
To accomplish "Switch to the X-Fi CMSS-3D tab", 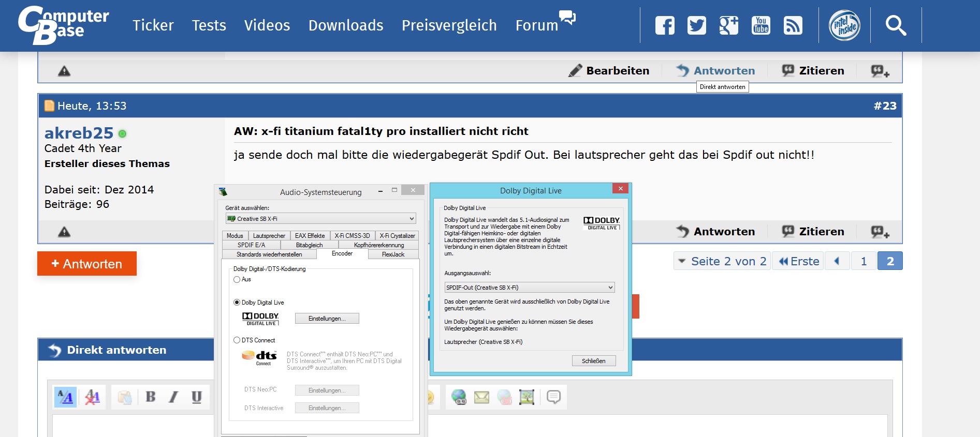I will tap(353, 236).
